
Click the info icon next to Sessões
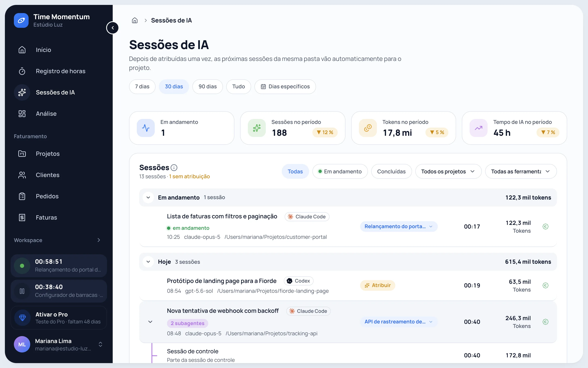coord(174,167)
